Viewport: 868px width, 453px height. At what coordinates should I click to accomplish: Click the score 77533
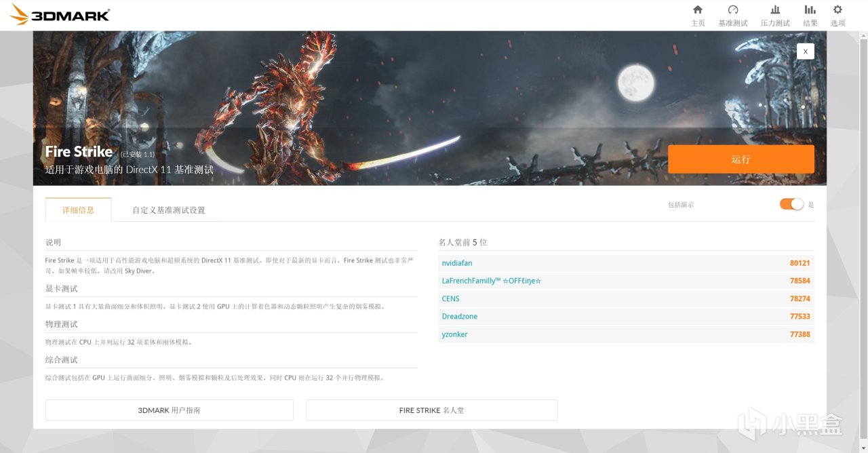tap(800, 317)
